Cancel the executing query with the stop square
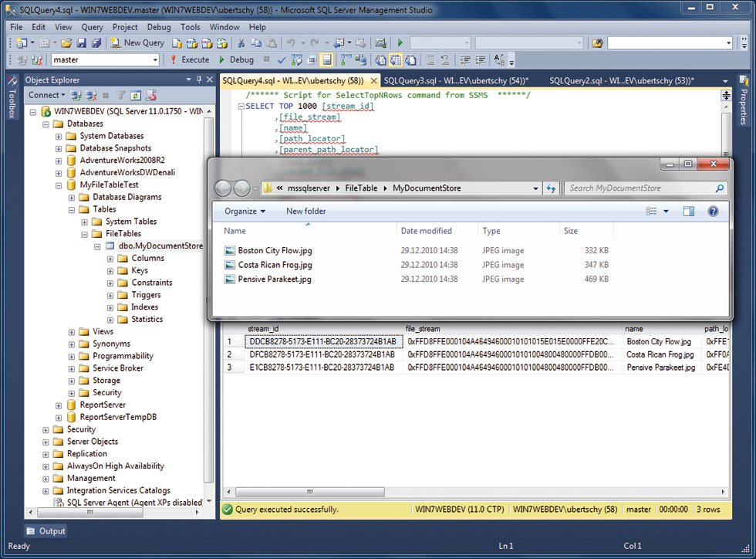756x559 pixels. [x=267, y=59]
